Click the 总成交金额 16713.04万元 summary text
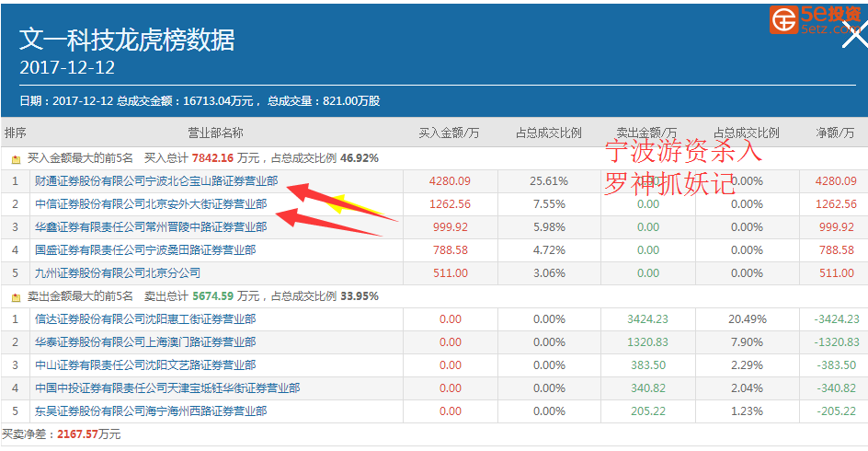Viewport: 868px width, 451px height. click(185, 101)
